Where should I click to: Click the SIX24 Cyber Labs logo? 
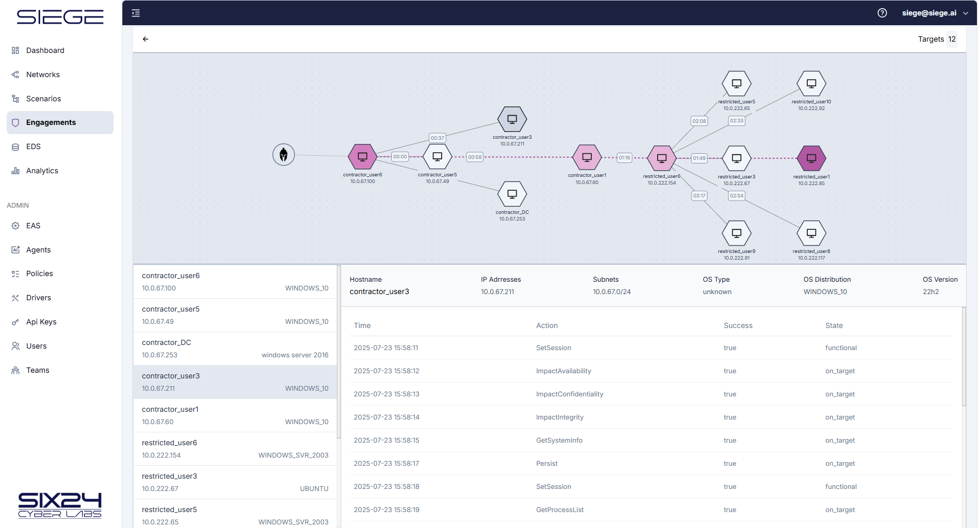coord(59,505)
